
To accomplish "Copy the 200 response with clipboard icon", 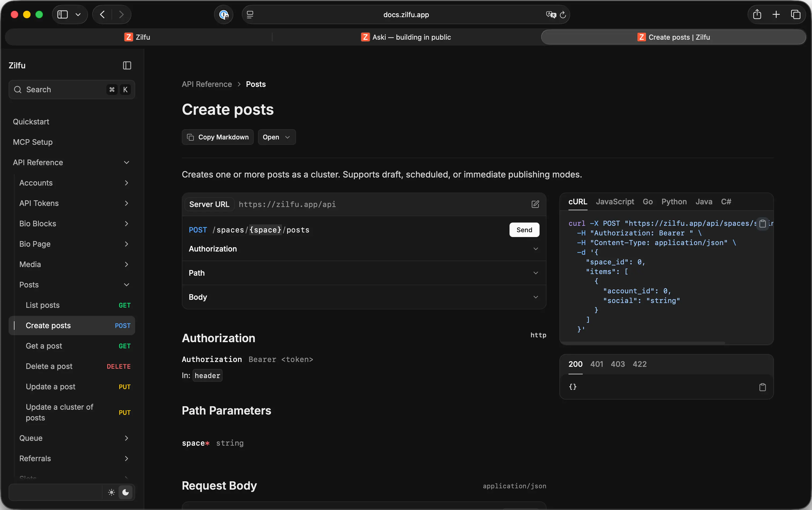I will click(762, 387).
